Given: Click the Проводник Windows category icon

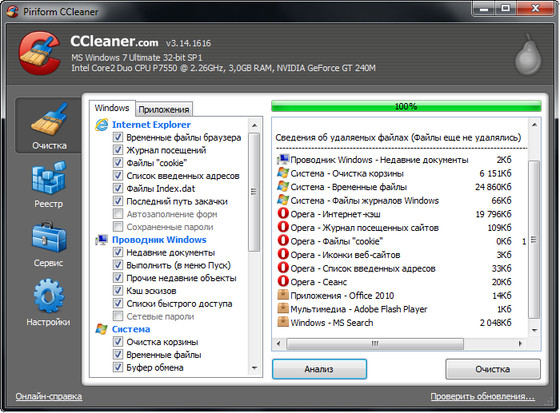Looking at the screenshot, I should pos(102,240).
